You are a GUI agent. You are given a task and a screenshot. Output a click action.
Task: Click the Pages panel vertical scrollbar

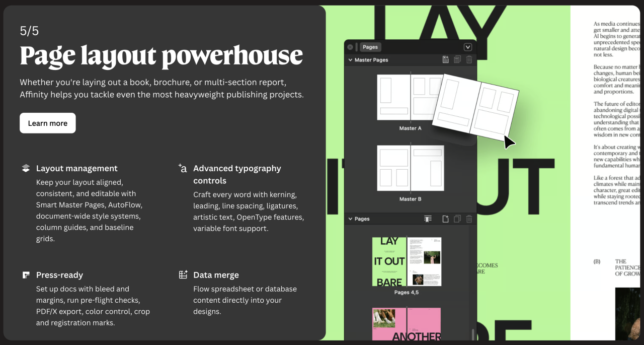[x=472, y=334]
